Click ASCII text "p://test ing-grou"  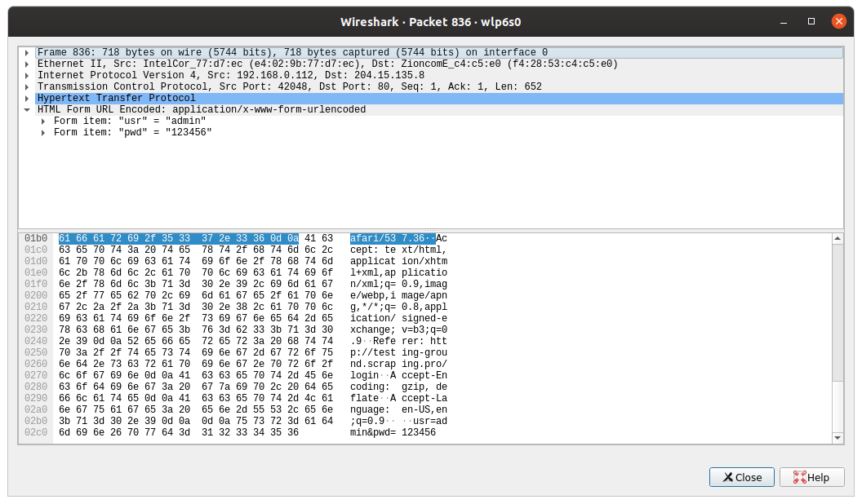point(398,352)
